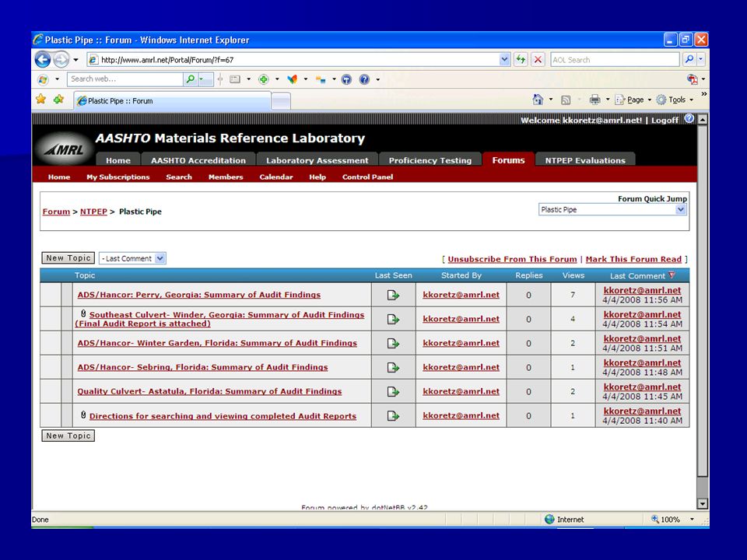This screenshot has width=747, height=560.
Task: Open the recent pages dropdown beside Forward
Action: (x=75, y=60)
